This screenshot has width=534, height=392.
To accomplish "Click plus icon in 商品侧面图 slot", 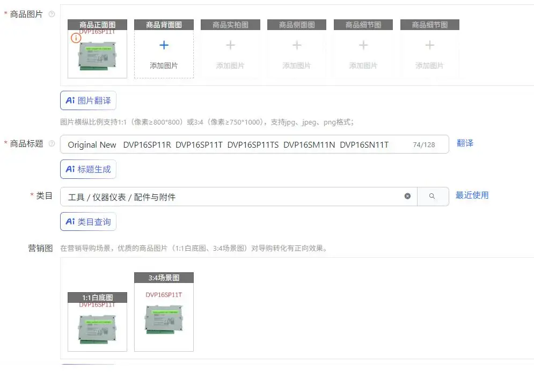I will pos(297,45).
